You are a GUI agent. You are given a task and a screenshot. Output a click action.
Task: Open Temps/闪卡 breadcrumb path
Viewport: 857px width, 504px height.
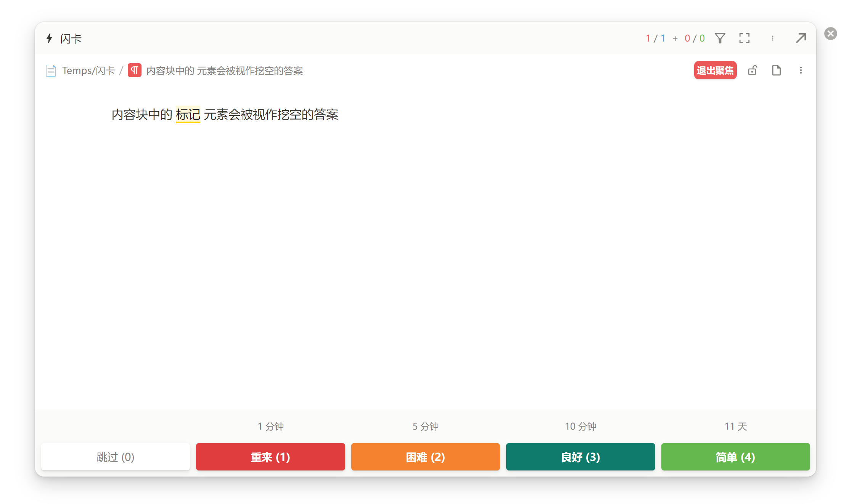[88, 71]
